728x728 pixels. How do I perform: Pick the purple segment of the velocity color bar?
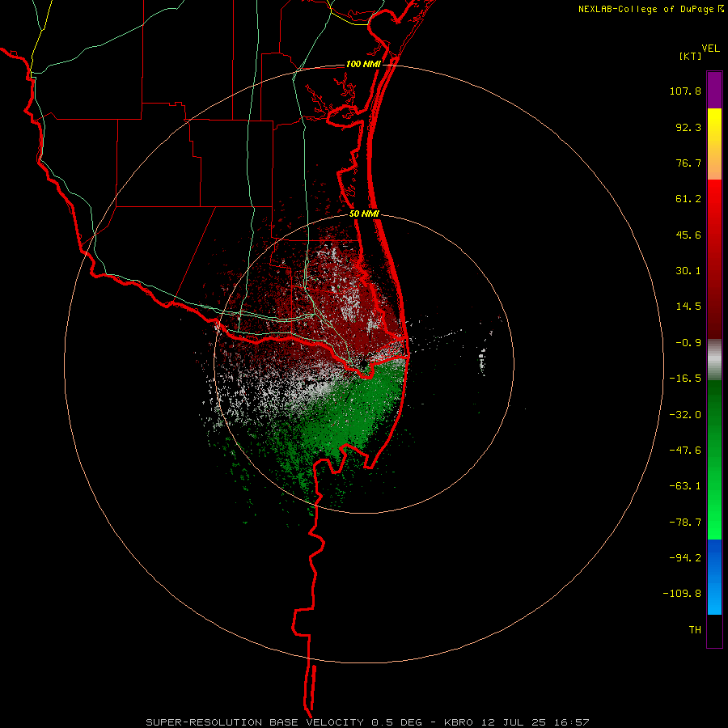point(714,90)
